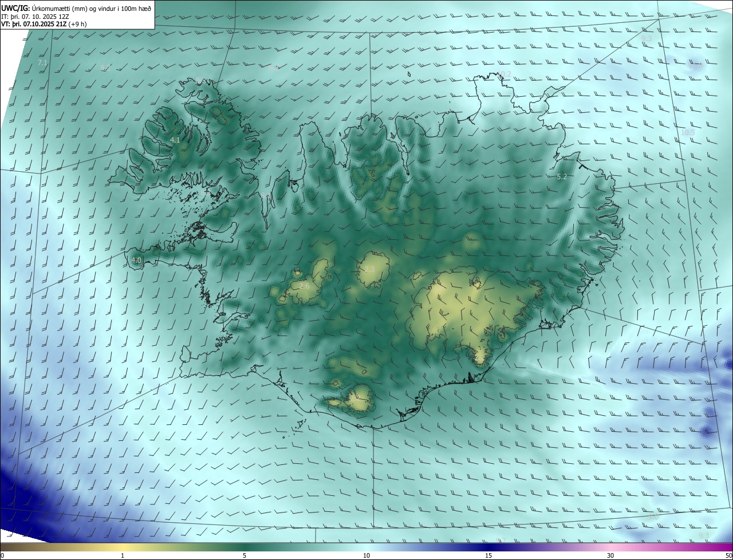Click the 2.6 value on the glacier

point(304,286)
